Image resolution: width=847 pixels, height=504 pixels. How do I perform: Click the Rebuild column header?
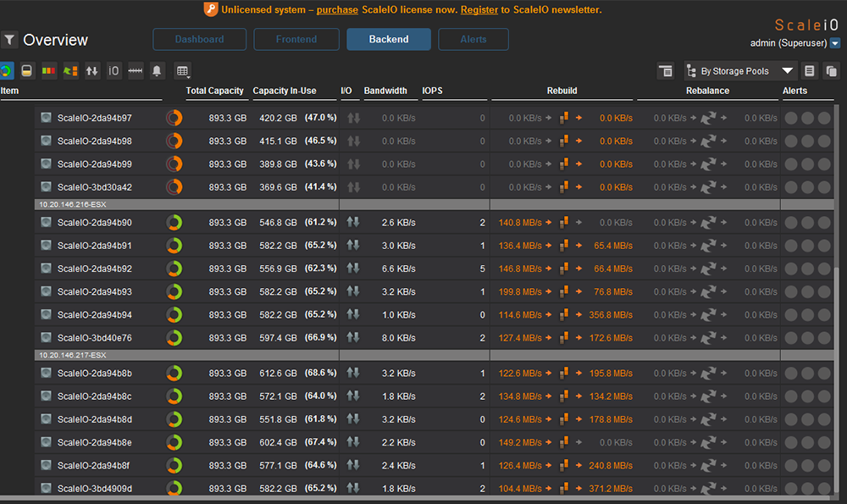tap(562, 91)
